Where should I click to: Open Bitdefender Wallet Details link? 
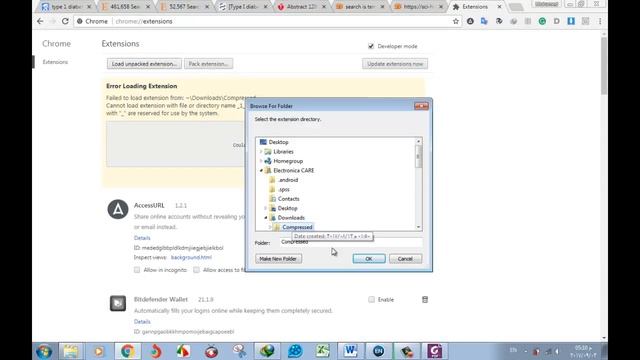(x=142, y=322)
